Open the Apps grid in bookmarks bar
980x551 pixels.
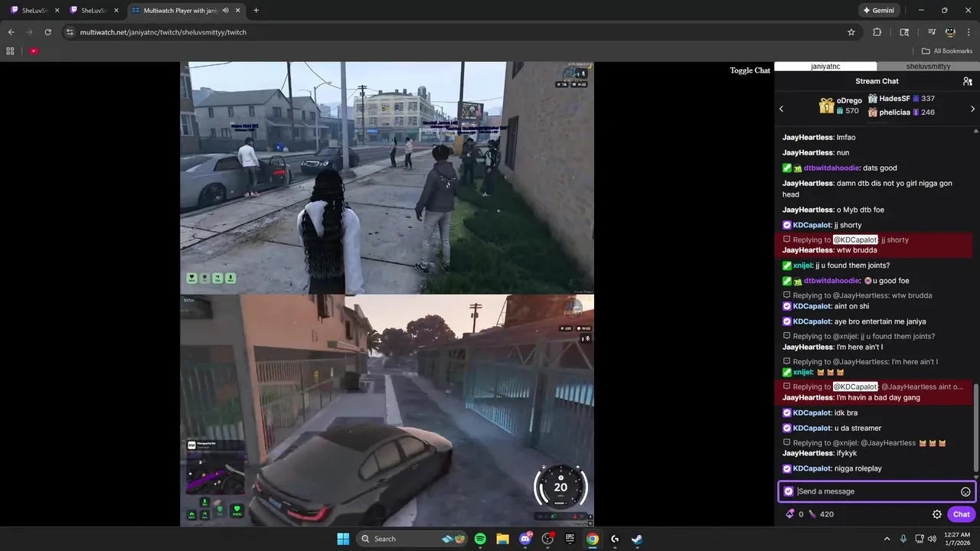click(10, 51)
